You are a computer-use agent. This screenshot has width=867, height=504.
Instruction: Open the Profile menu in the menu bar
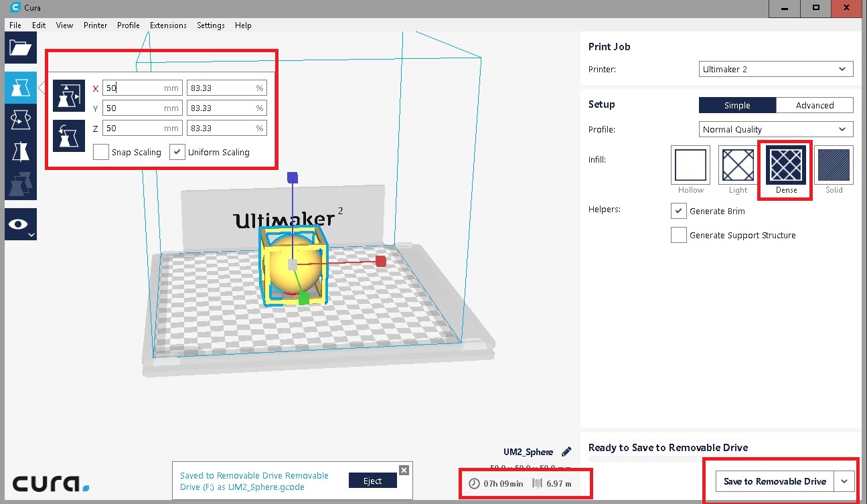point(129,25)
